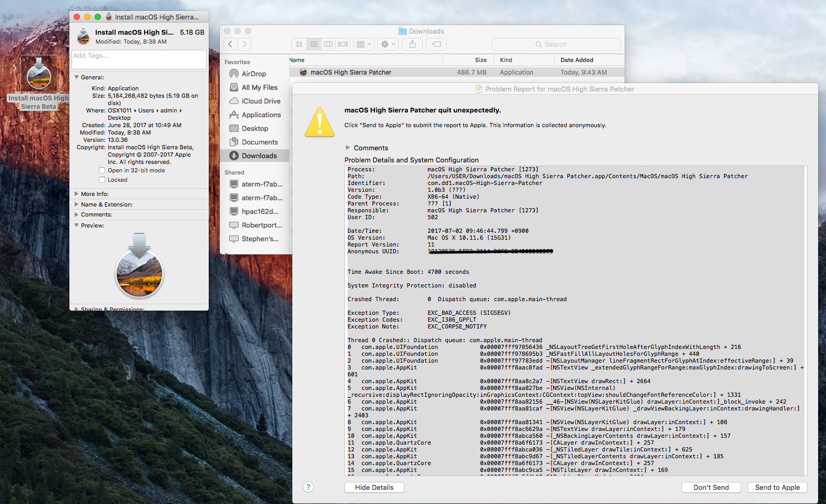
Task: Click the proxy icon in Info window title
Action: pyautogui.click(x=109, y=17)
